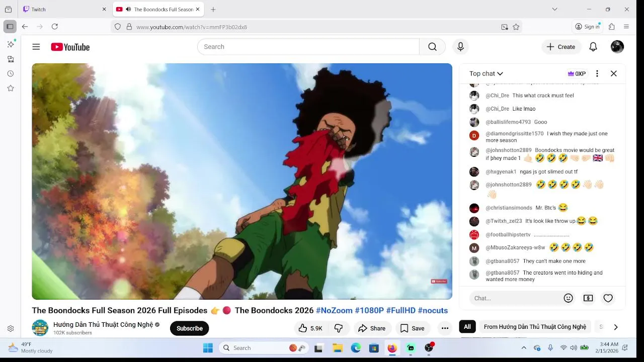This screenshot has width=644, height=362.
Task: Close the live chat panel
Action: click(614, 73)
